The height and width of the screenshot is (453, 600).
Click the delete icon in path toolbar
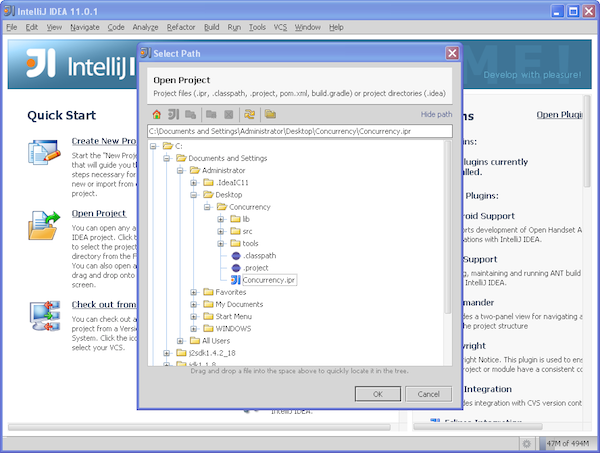228,114
